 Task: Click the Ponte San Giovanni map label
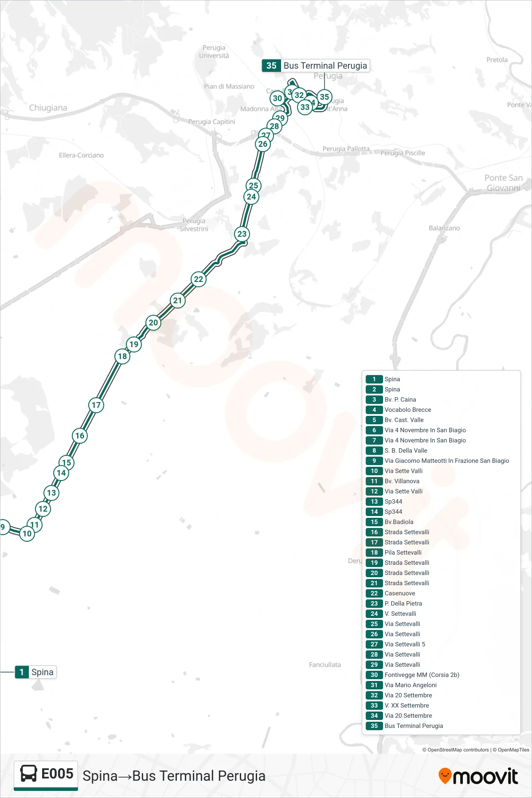[x=504, y=183]
